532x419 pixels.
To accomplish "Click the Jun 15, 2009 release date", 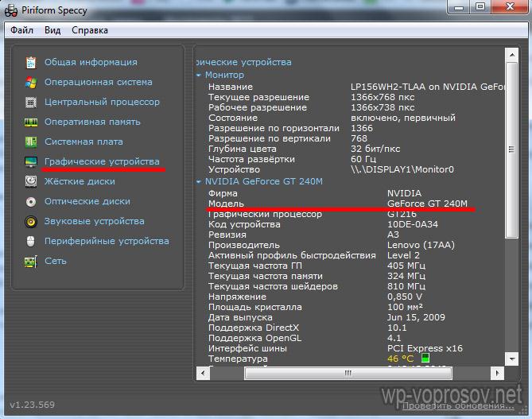I will [416, 317].
